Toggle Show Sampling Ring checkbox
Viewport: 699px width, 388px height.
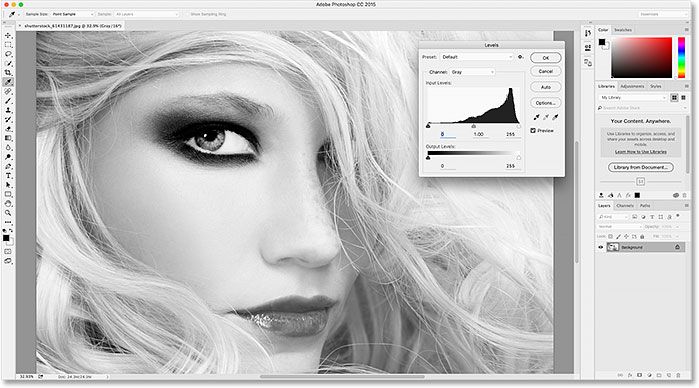[x=187, y=14]
